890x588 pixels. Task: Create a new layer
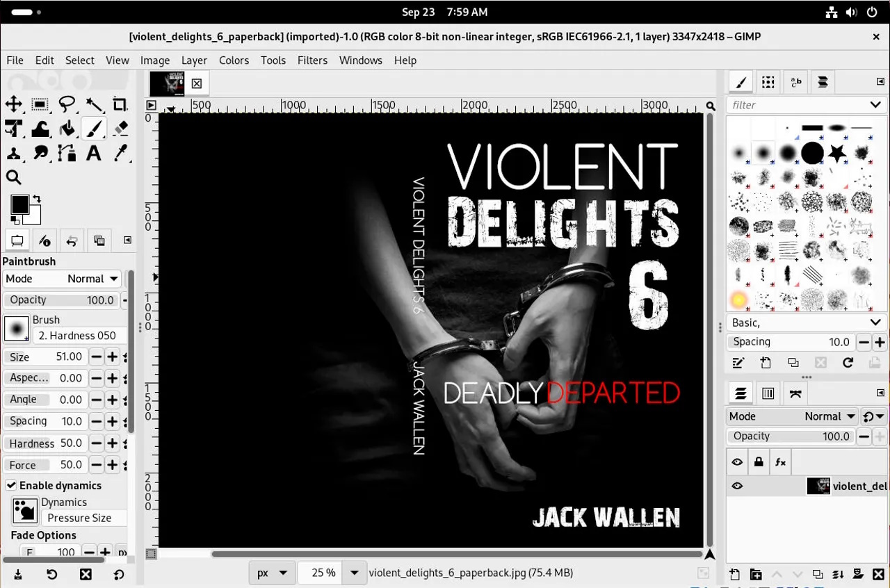(x=735, y=574)
